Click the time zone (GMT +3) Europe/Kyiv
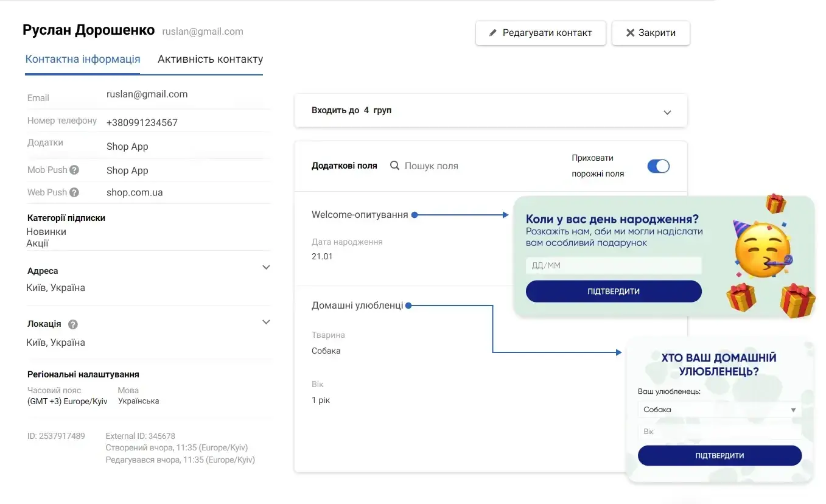This screenshot has width=826, height=504. coord(68,401)
